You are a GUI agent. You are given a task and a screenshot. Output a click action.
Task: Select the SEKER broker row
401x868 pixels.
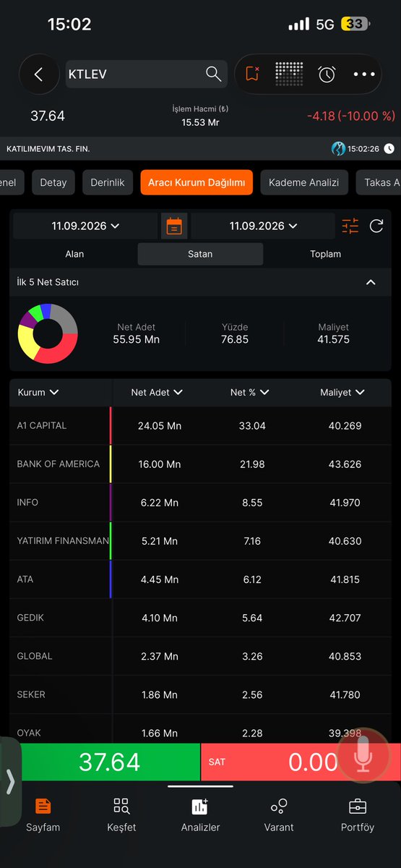click(x=200, y=694)
